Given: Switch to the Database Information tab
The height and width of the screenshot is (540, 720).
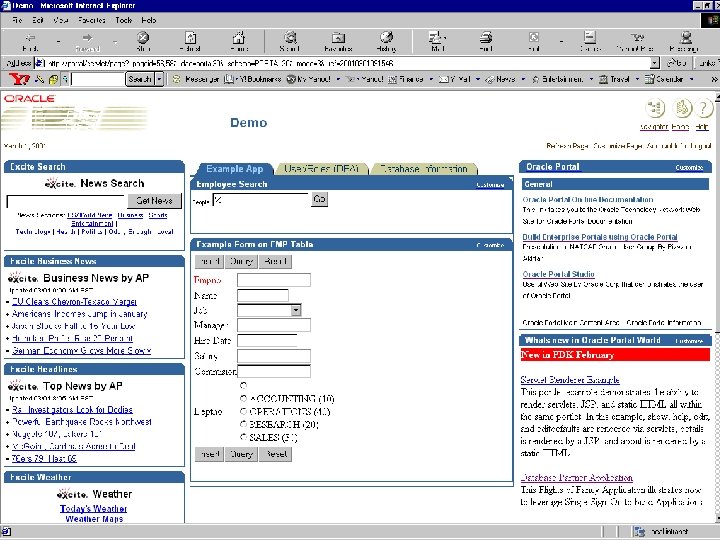Looking at the screenshot, I should click(423, 169).
